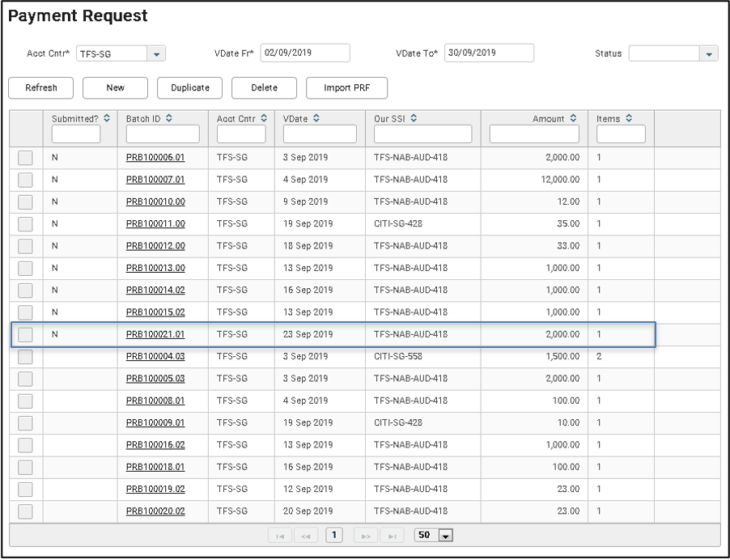
Task: Go to first page icon
Action: tap(280, 536)
